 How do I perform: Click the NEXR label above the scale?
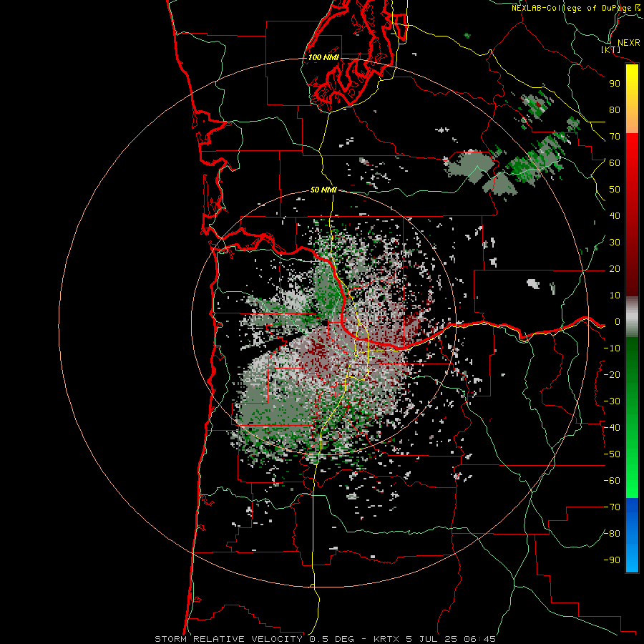click(x=628, y=43)
